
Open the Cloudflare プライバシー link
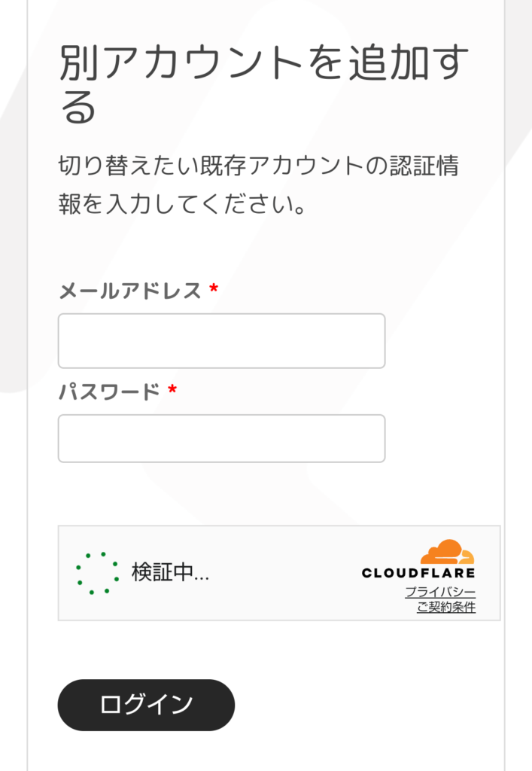[440, 593]
